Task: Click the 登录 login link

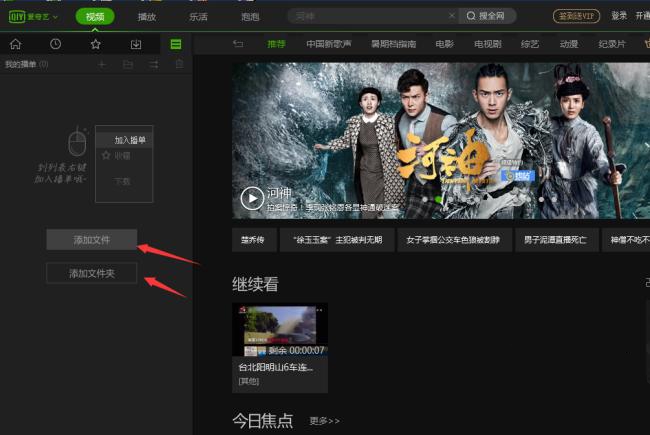Action: (x=619, y=16)
